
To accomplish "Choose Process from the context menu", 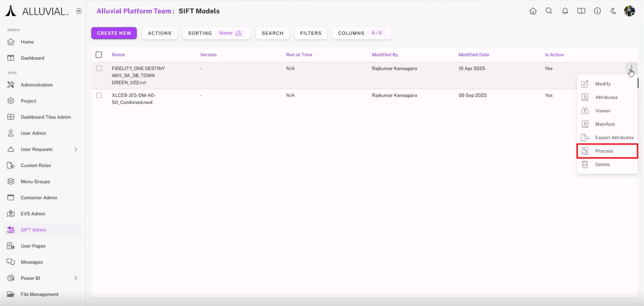I will [x=607, y=151].
